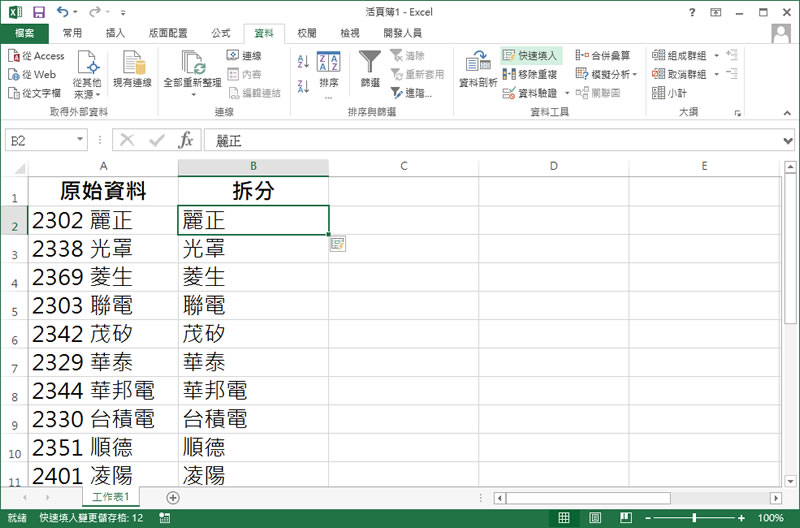Image resolution: width=800 pixels, height=528 pixels.
Task: Click the Flash Fill options icon beside B3
Action: (x=338, y=243)
